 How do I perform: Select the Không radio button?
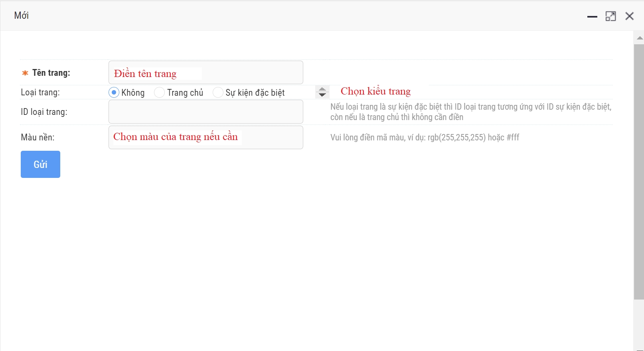click(114, 93)
